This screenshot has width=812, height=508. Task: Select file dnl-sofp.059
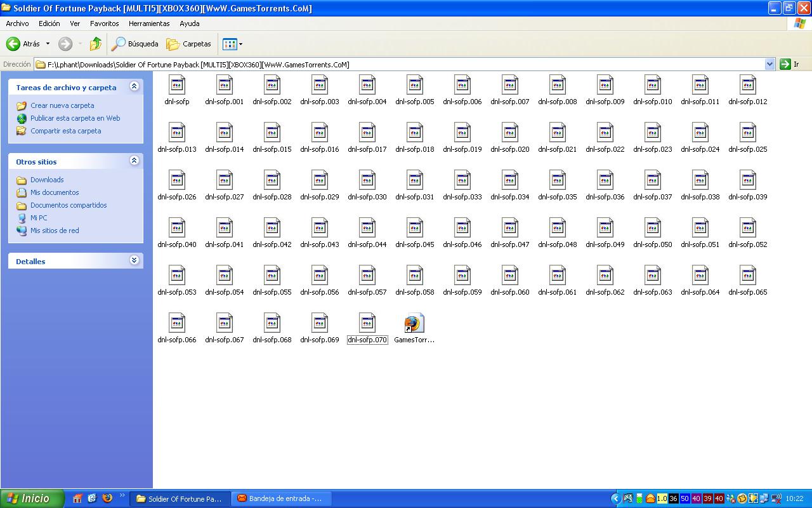pos(462,281)
